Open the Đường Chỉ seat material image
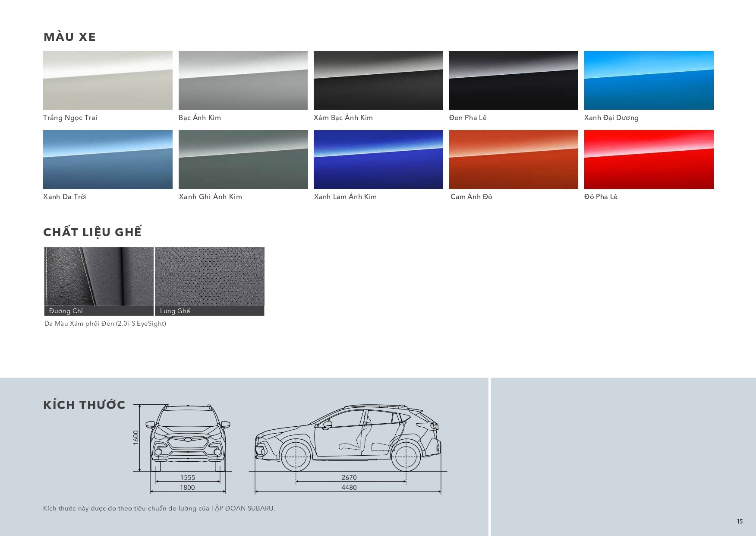This screenshot has width=756, height=536. [x=99, y=277]
